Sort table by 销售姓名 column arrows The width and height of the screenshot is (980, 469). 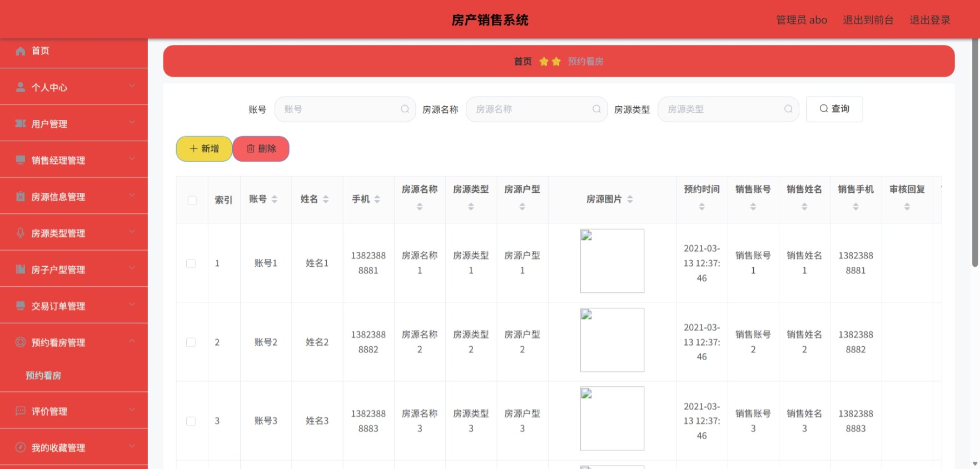click(x=804, y=207)
